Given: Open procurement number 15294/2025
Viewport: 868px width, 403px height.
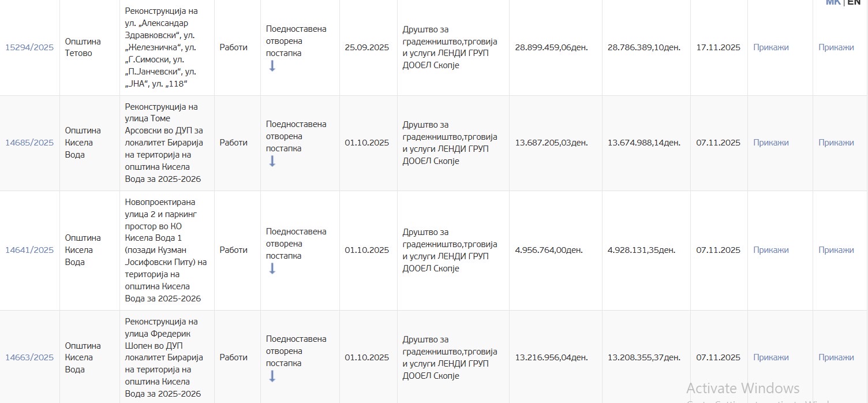Looking at the screenshot, I should (x=29, y=47).
